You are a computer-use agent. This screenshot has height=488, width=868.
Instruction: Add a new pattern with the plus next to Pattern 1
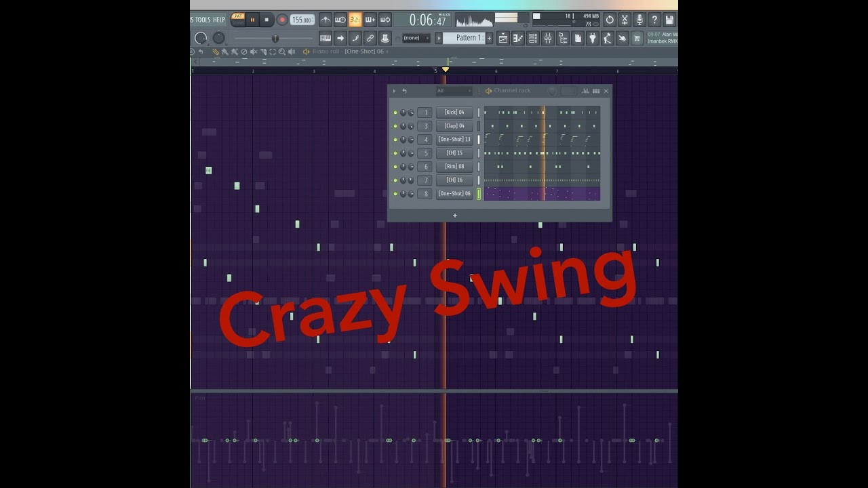pos(489,38)
